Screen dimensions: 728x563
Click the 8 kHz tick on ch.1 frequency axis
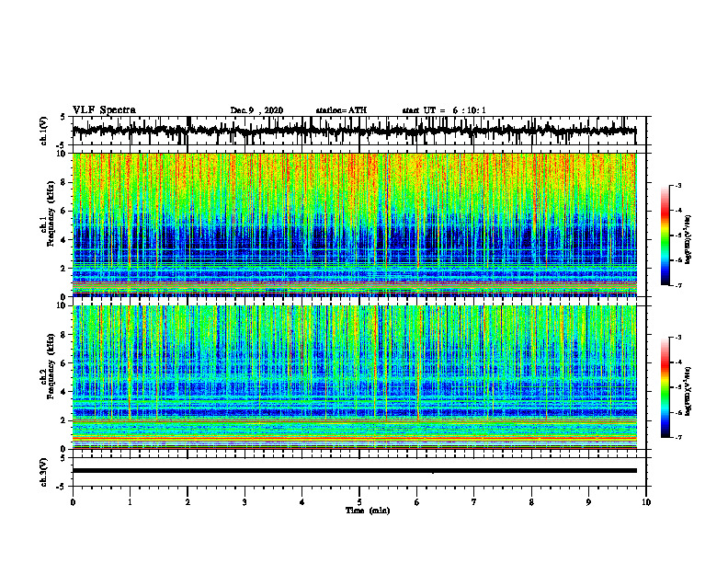coord(64,182)
